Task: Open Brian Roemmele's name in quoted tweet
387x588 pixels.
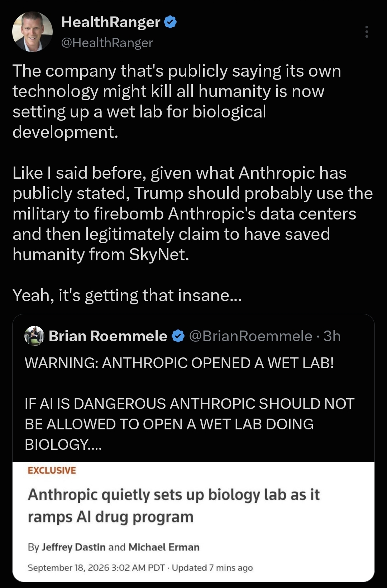Action: point(108,336)
